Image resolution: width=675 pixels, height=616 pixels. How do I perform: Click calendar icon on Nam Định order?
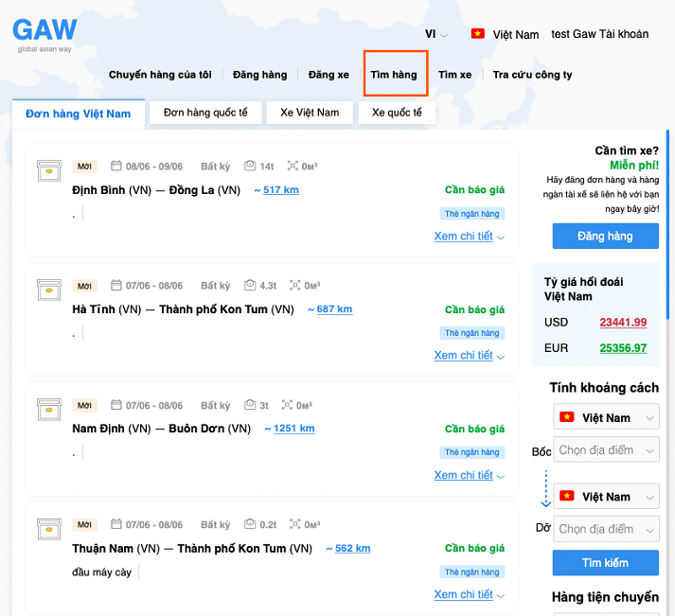click(x=116, y=405)
